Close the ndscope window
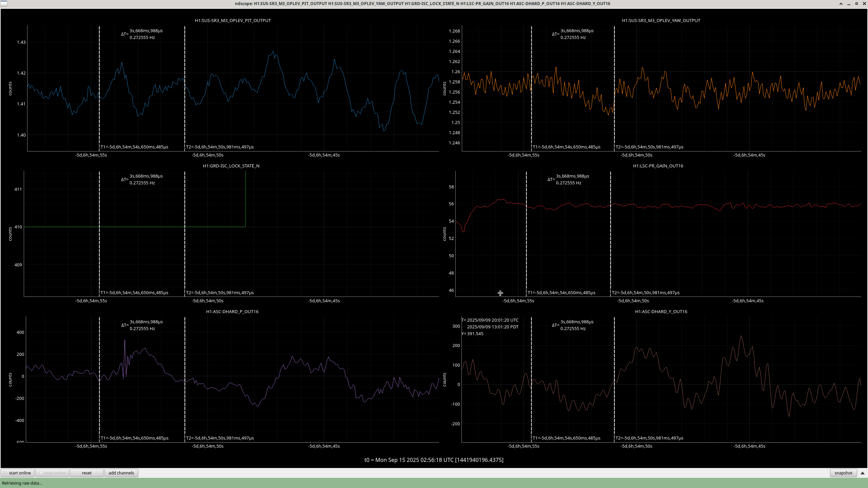The width and height of the screenshot is (868, 488). pos(864,4)
